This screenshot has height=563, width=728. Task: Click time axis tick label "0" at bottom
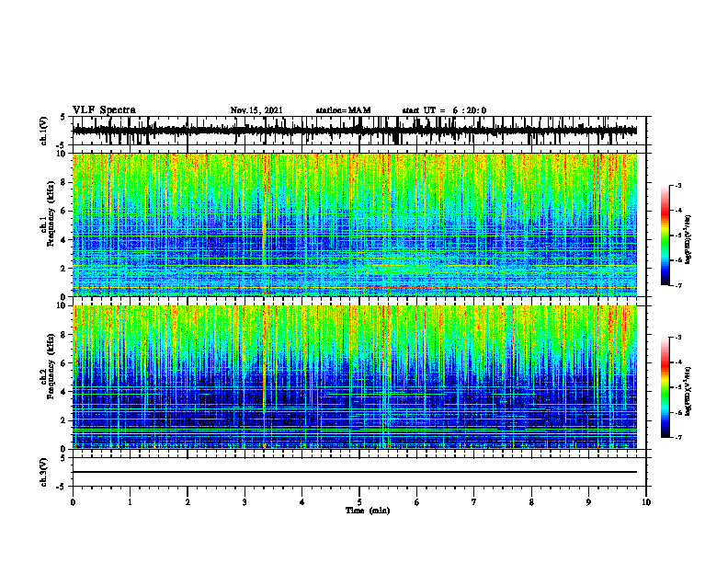tap(73, 502)
